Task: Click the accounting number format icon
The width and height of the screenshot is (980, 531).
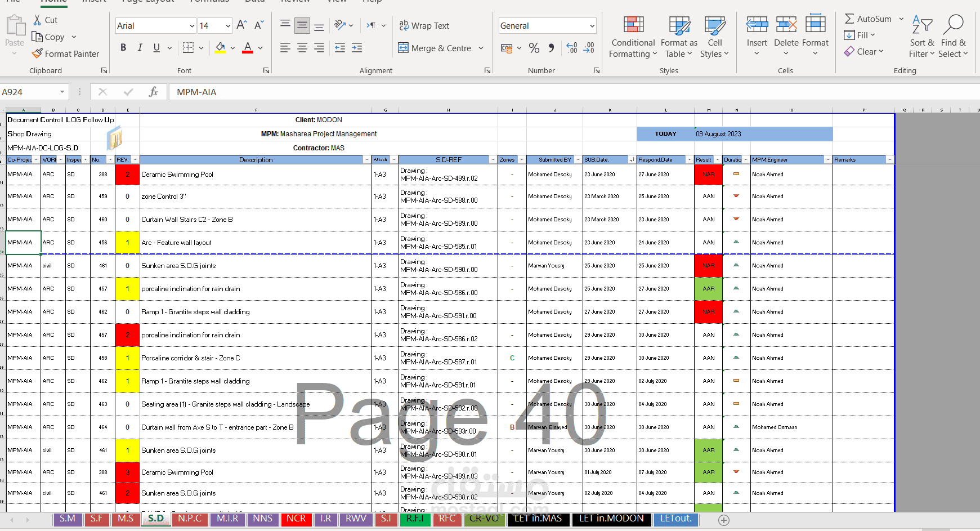Action: click(507, 48)
